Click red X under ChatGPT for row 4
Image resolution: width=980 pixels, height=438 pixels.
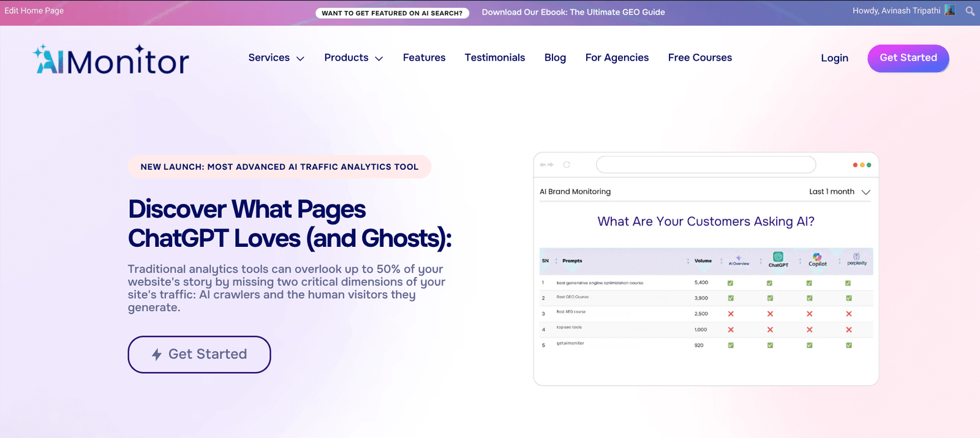(770, 330)
